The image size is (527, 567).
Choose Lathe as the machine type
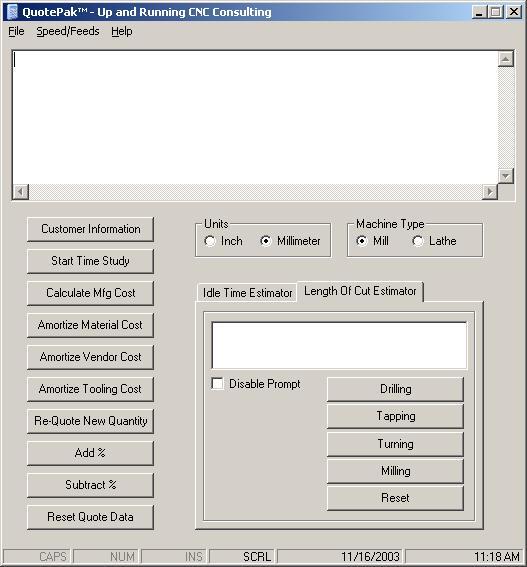418,241
